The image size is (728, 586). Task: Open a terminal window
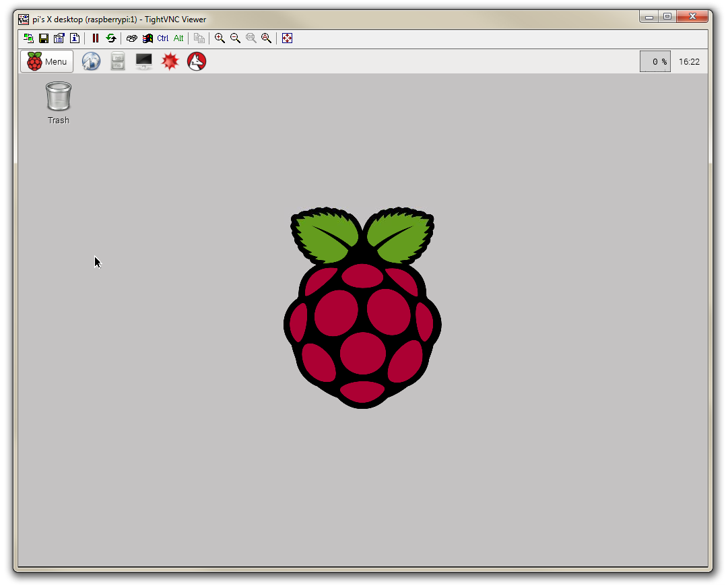pyautogui.click(x=143, y=61)
